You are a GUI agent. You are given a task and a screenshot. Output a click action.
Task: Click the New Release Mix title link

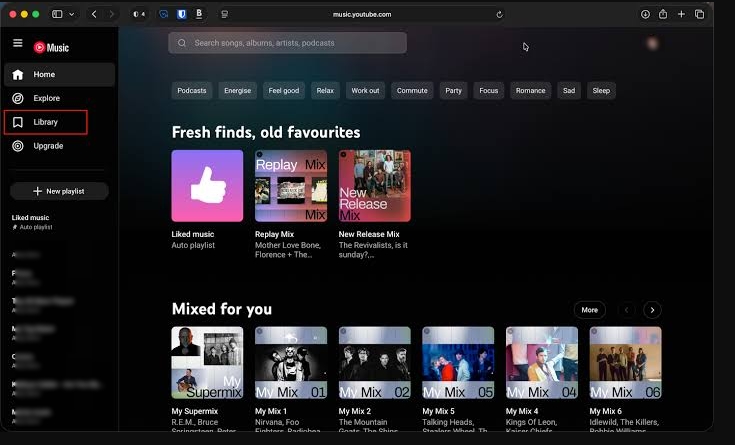coord(369,234)
